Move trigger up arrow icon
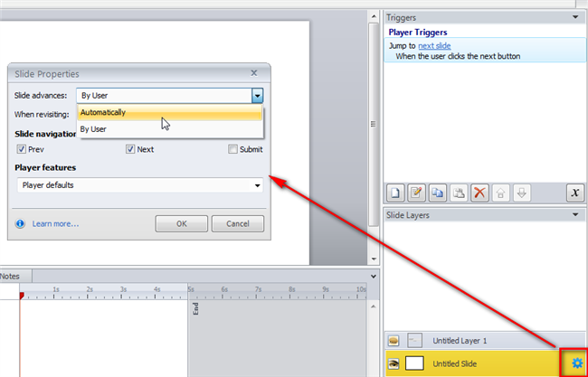 [x=500, y=193]
